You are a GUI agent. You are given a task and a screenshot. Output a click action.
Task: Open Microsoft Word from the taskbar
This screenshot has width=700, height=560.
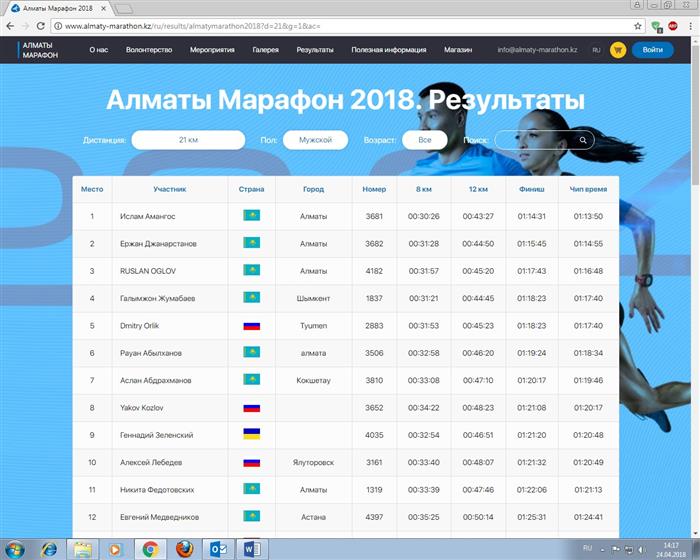pos(251,548)
